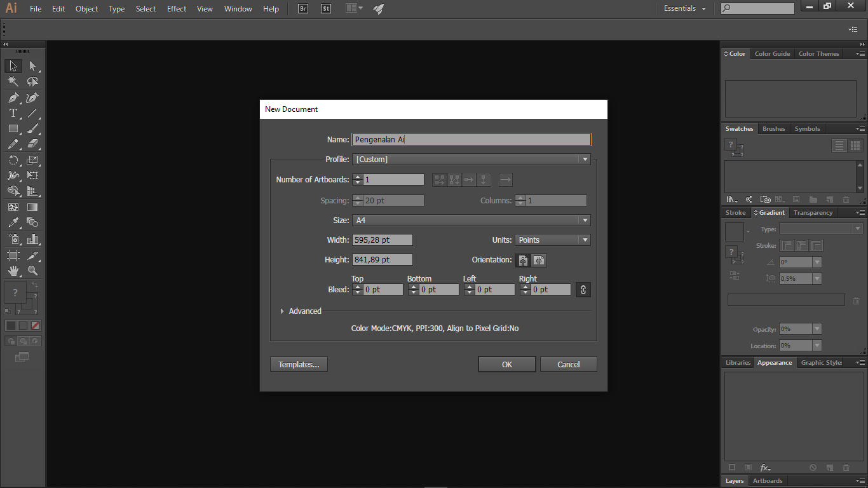The height and width of the screenshot is (488, 868).
Task: Open the Units dropdown showing Points
Action: (553, 240)
